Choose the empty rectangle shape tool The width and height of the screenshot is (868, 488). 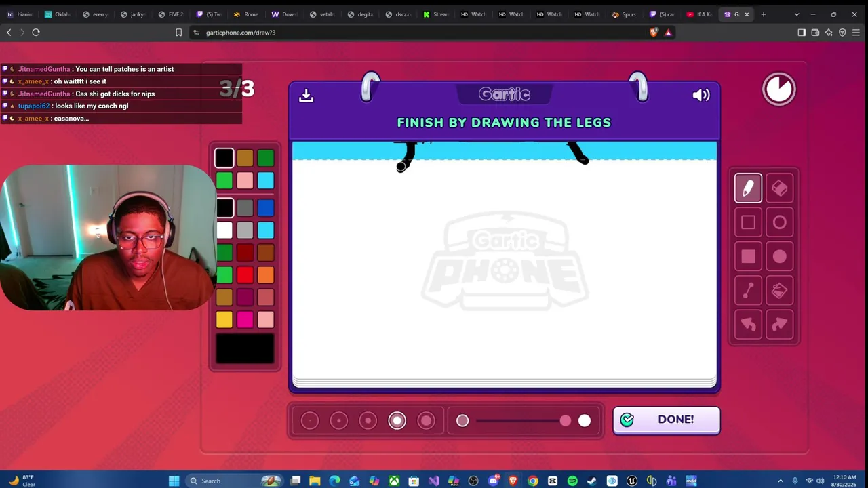(748, 222)
